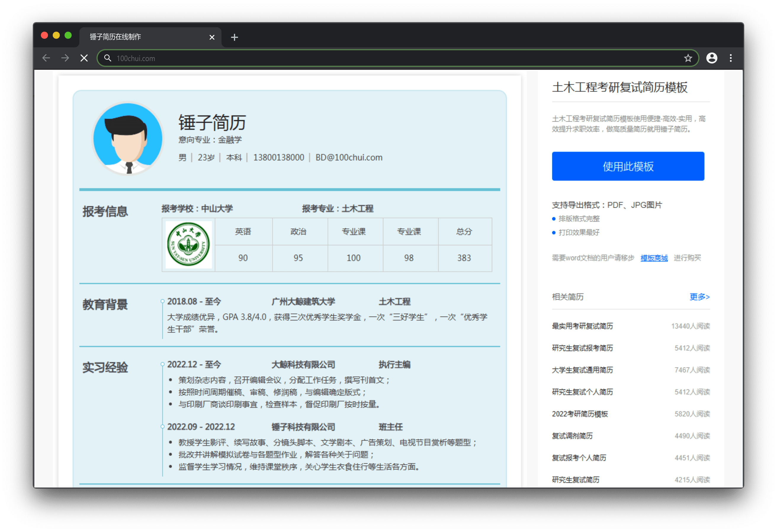Open the browser profile account icon
The width and height of the screenshot is (777, 532).
click(x=712, y=58)
